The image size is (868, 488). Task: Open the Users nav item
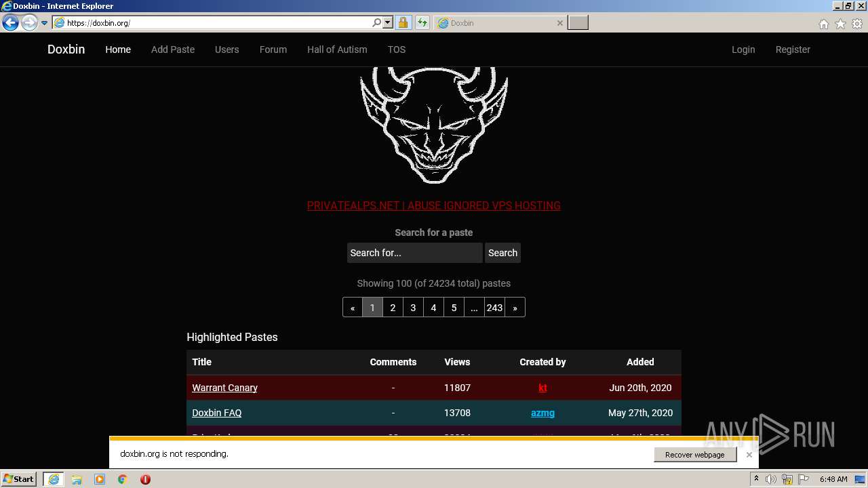[x=226, y=49]
